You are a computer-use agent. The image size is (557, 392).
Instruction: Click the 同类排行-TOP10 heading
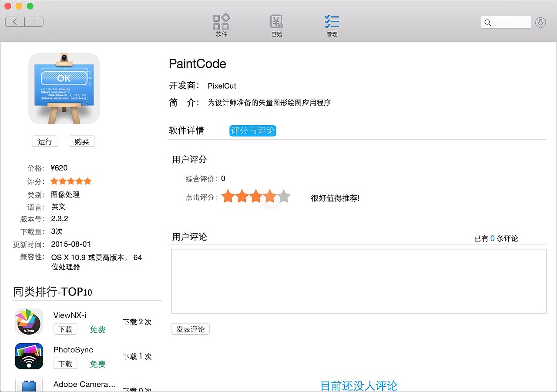tap(53, 291)
